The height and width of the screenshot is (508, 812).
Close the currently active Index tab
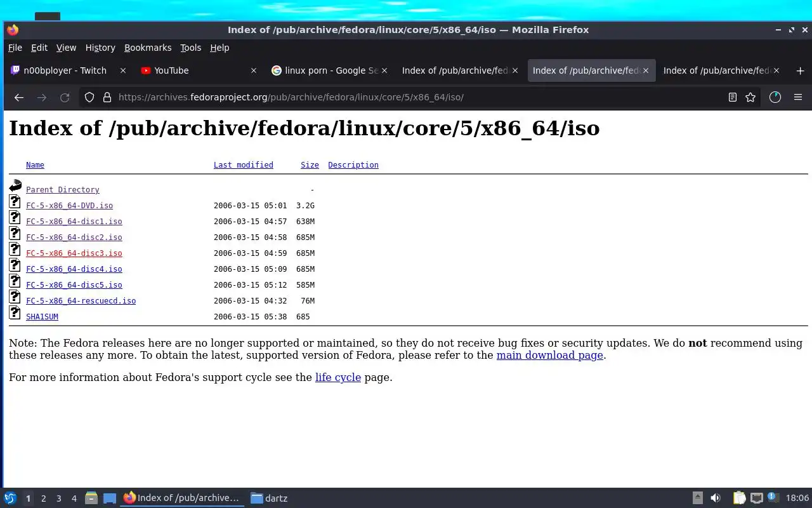click(646, 70)
